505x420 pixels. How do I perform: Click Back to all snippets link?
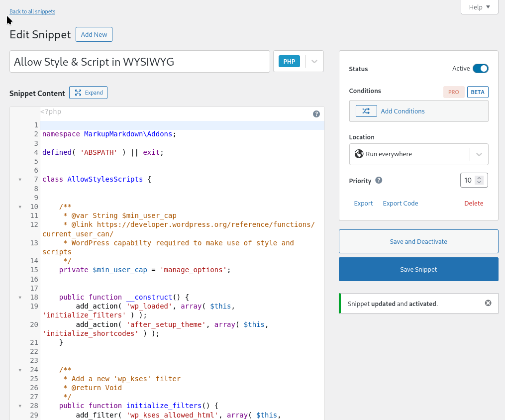coord(32,11)
